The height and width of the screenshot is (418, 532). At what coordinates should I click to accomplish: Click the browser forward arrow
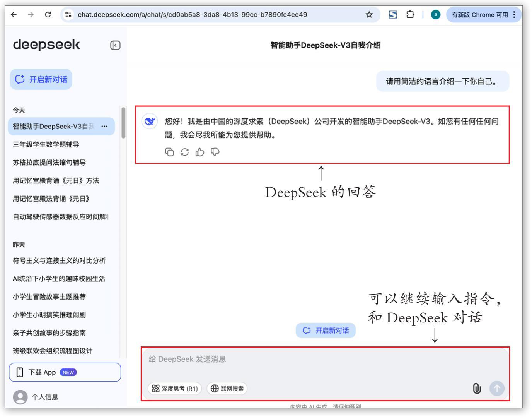[x=31, y=15]
